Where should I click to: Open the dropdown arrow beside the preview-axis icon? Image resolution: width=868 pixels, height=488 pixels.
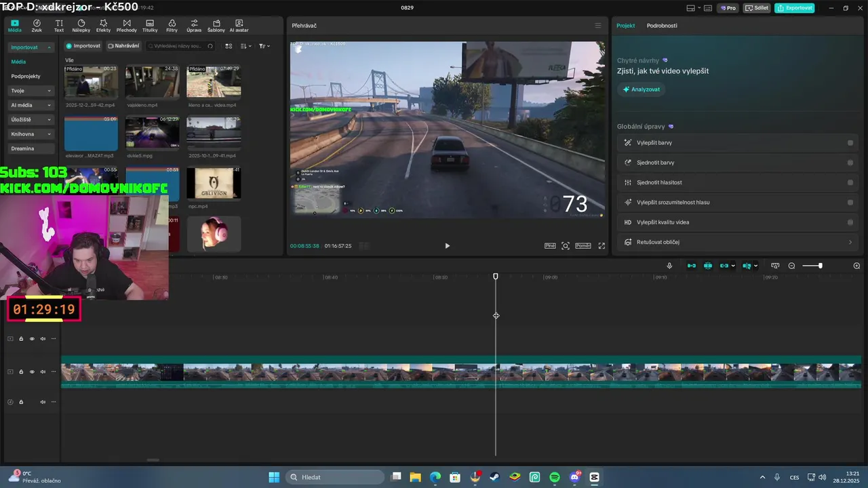point(755,266)
